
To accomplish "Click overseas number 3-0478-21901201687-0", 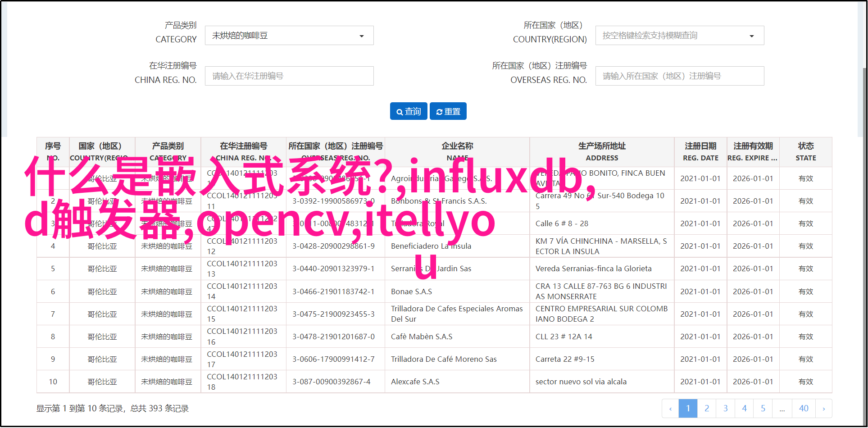I will pyautogui.click(x=333, y=337).
